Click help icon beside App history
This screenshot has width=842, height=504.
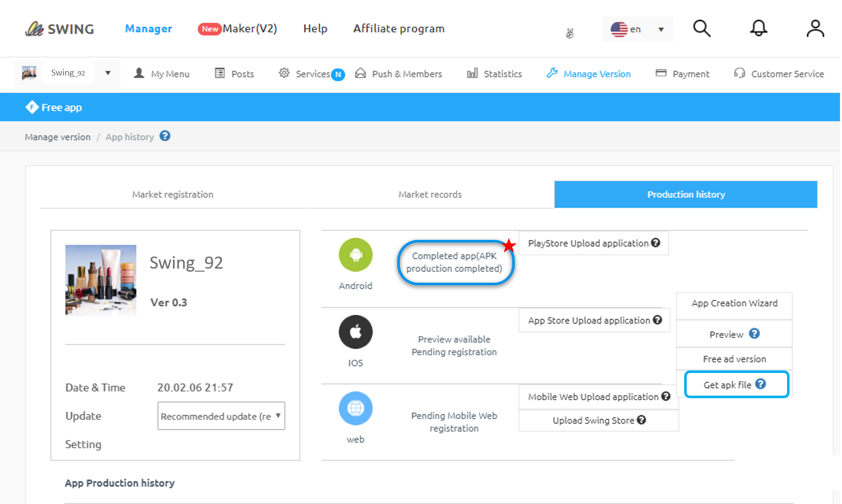165,136
